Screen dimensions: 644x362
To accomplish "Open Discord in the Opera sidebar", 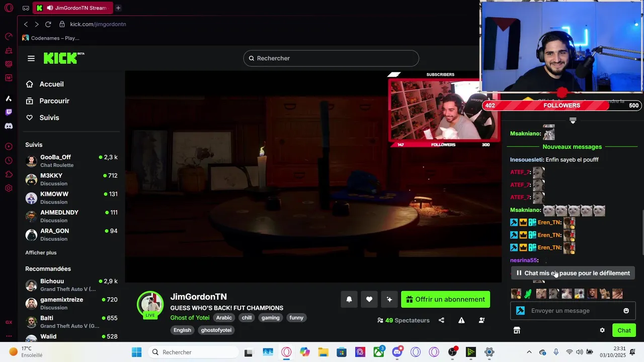I will (x=9, y=126).
